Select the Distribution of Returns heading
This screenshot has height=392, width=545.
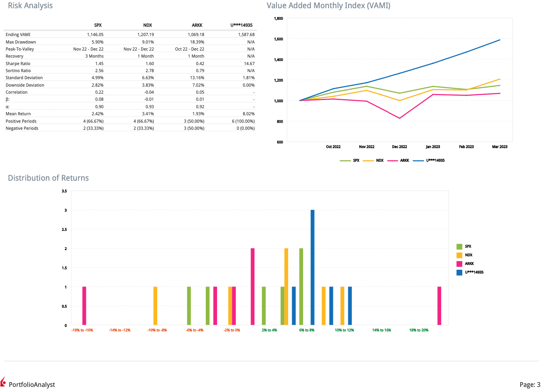click(48, 178)
